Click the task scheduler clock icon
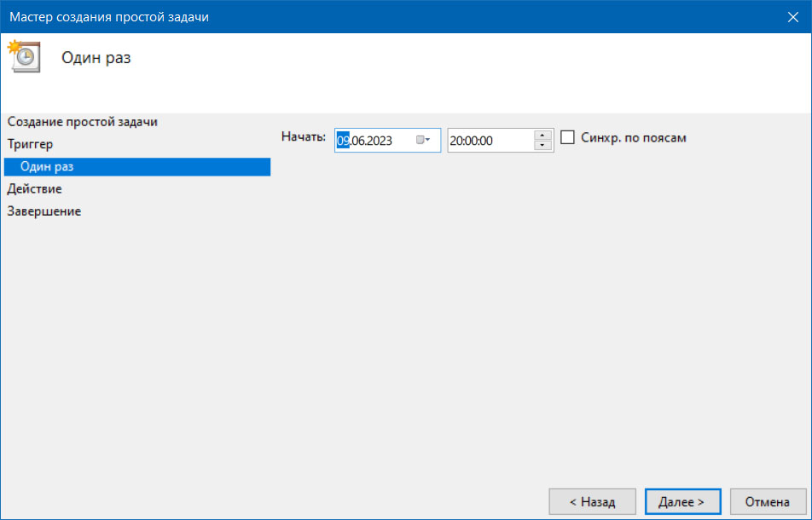This screenshot has width=812, height=520. click(24, 56)
